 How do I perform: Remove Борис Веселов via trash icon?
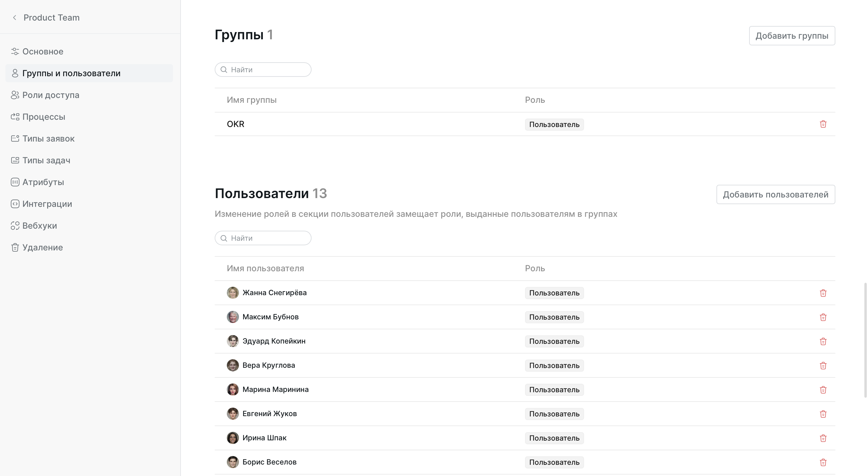tap(823, 462)
